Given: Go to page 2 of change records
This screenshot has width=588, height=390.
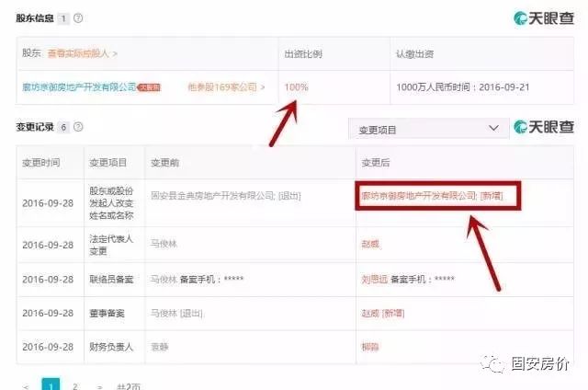Looking at the screenshot, I should pos(75,386).
